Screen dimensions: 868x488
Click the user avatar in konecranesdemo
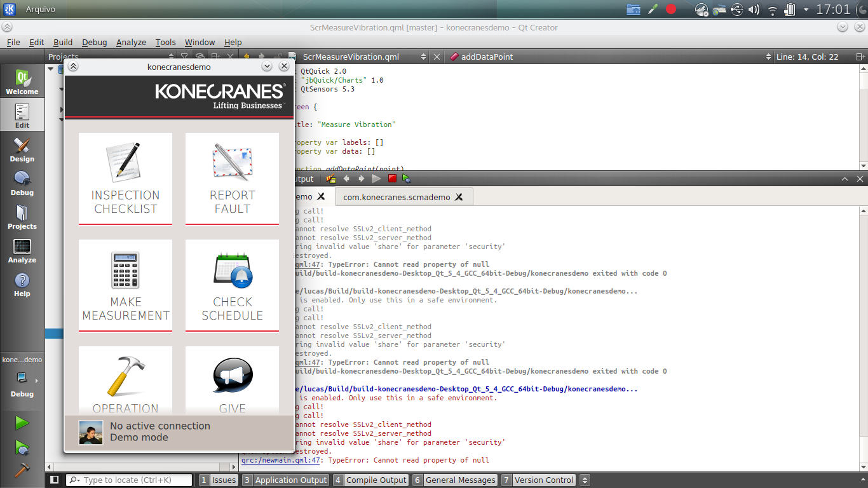(x=91, y=432)
